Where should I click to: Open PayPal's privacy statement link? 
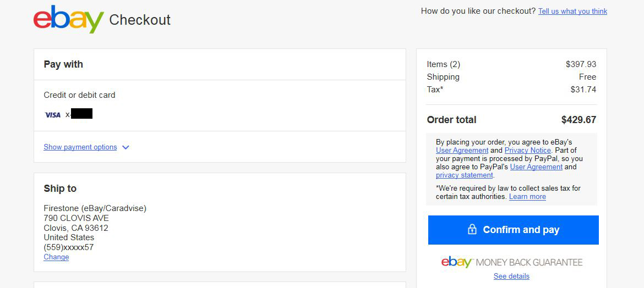[464, 175]
